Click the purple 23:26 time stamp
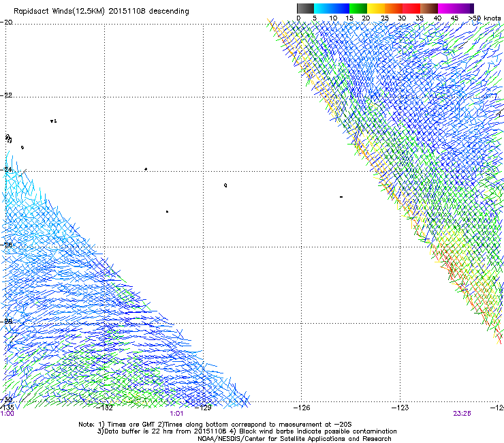 pos(462,414)
